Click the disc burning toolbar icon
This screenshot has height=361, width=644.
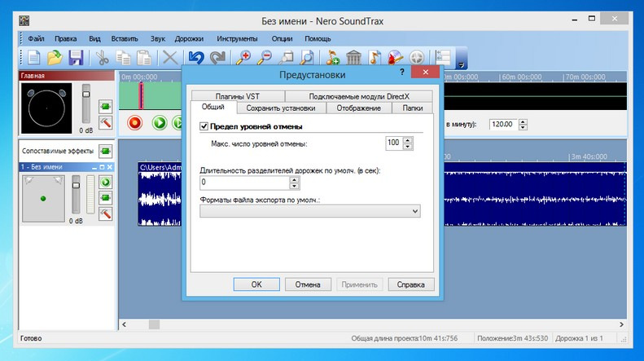(x=396, y=58)
